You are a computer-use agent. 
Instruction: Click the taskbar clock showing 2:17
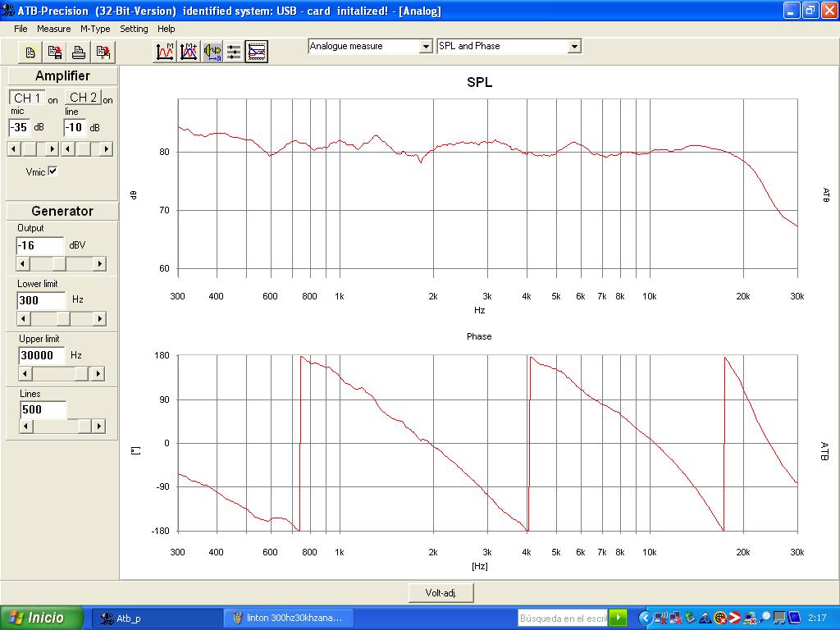click(x=817, y=619)
